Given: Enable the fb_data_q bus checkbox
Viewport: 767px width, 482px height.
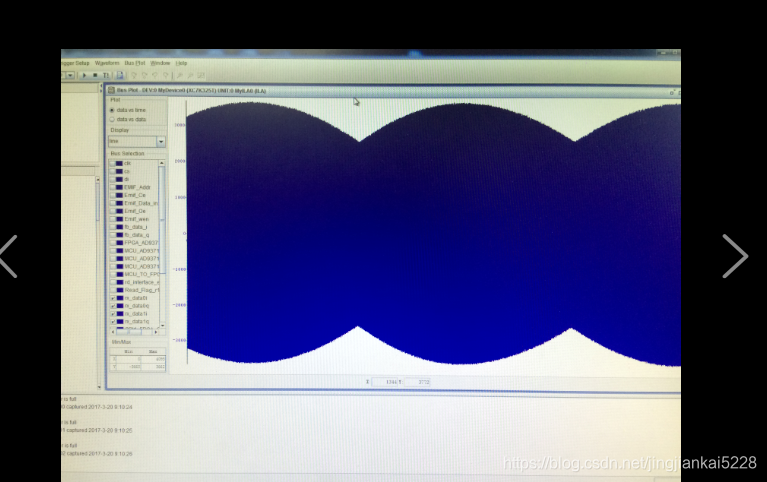Looking at the screenshot, I should click(112, 235).
